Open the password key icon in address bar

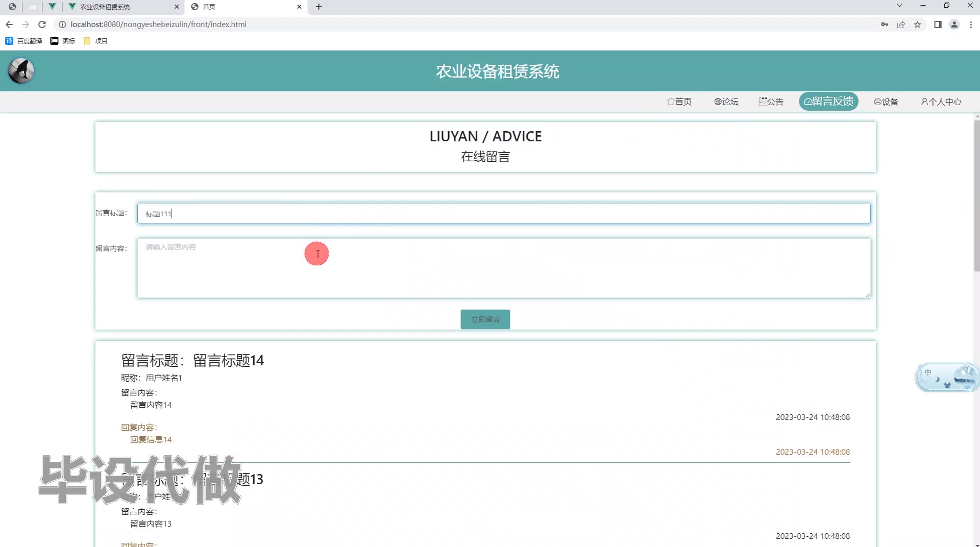click(x=884, y=24)
